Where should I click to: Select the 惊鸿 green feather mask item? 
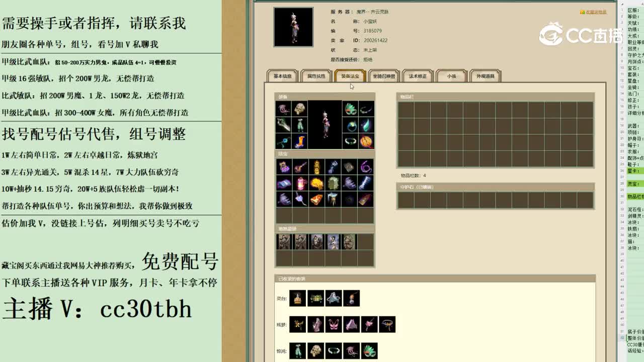tap(369, 350)
